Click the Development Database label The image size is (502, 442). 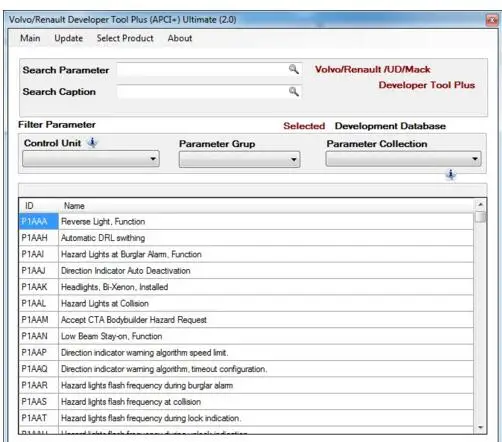(x=390, y=126)
